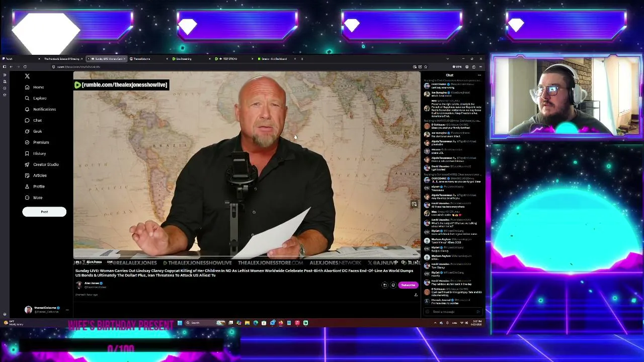This screenshot has height=362, width=644.
Task: Click the send message arrow in chat
Action: click(x=477, y=312)
